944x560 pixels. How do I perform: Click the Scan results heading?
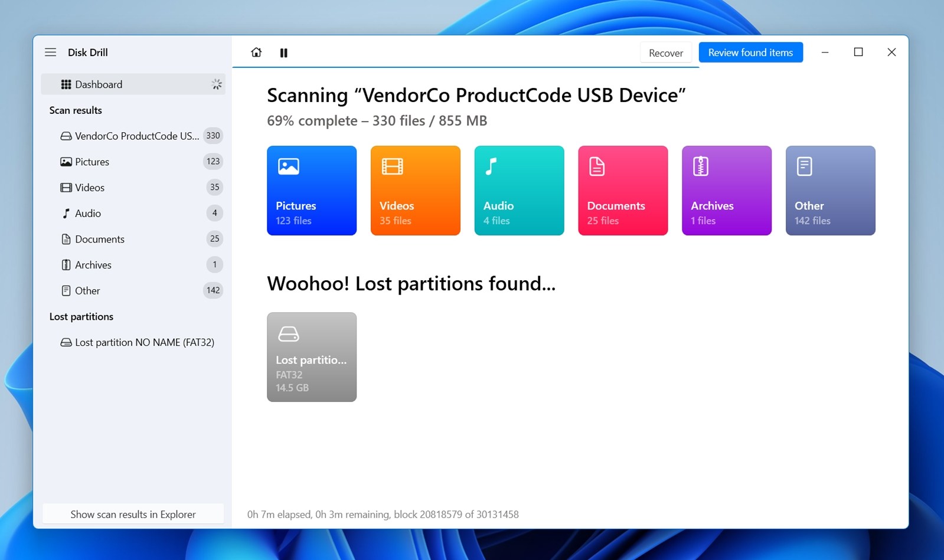pyautogui.click(x=76, y=110)
